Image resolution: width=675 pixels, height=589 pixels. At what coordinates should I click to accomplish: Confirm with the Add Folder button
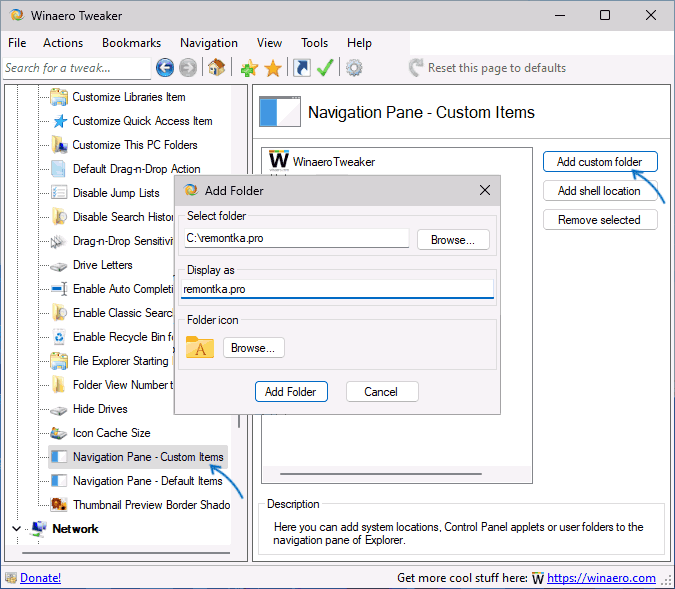[x=291, y=391]
